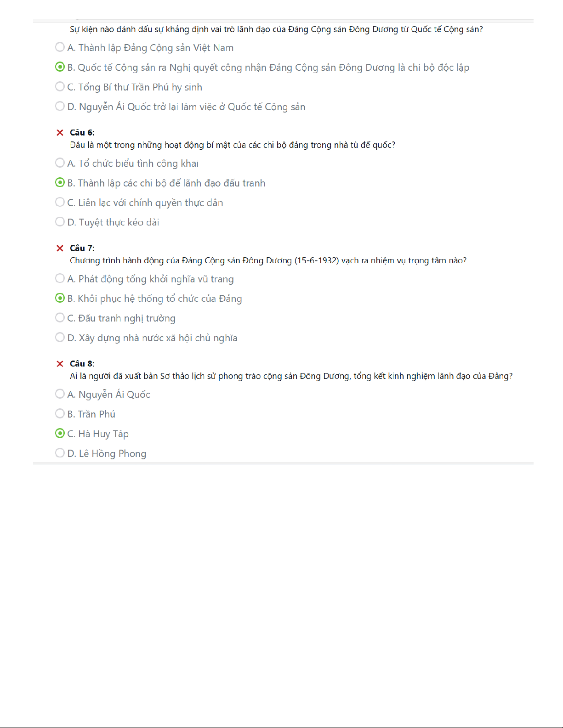Choose option C. Tổng Bí thư Trần Phú hy sinh
The height and width of the screenshot is (728, 563).
[x=60, y=87]
